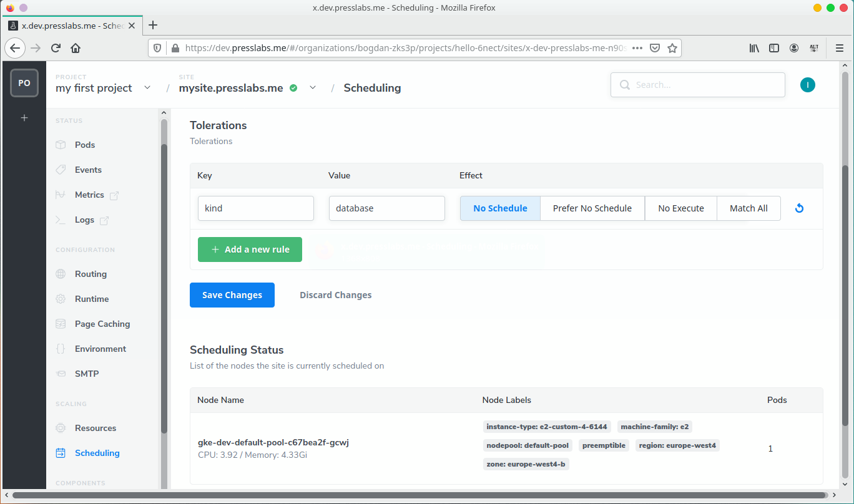Click node name gke-dev-default-pool-c67bea2f-gcwj

point(273,442)
